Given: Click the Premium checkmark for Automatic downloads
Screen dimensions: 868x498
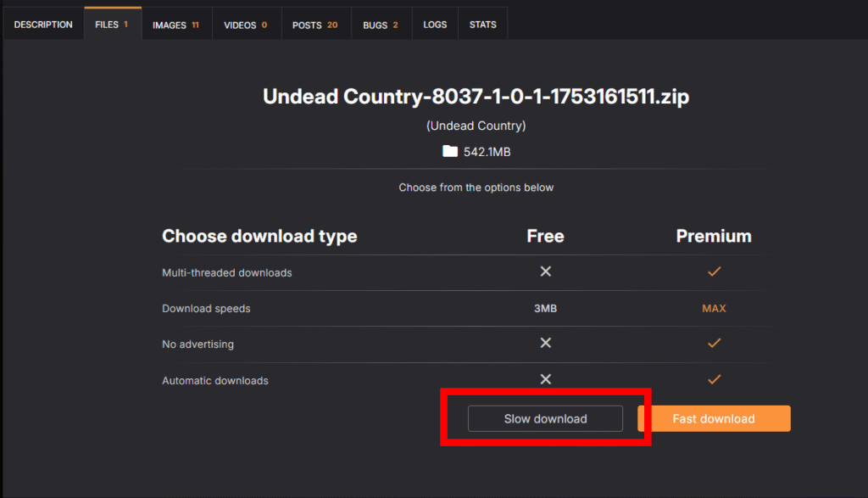Looking at the screenshot, I should point(714,379).
